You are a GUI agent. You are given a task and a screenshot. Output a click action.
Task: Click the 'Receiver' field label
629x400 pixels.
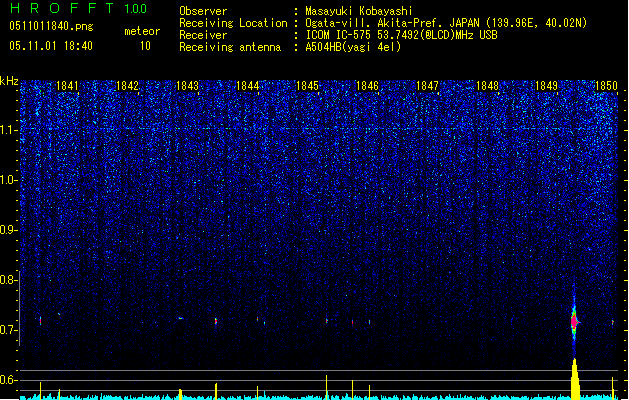(203, 35)
